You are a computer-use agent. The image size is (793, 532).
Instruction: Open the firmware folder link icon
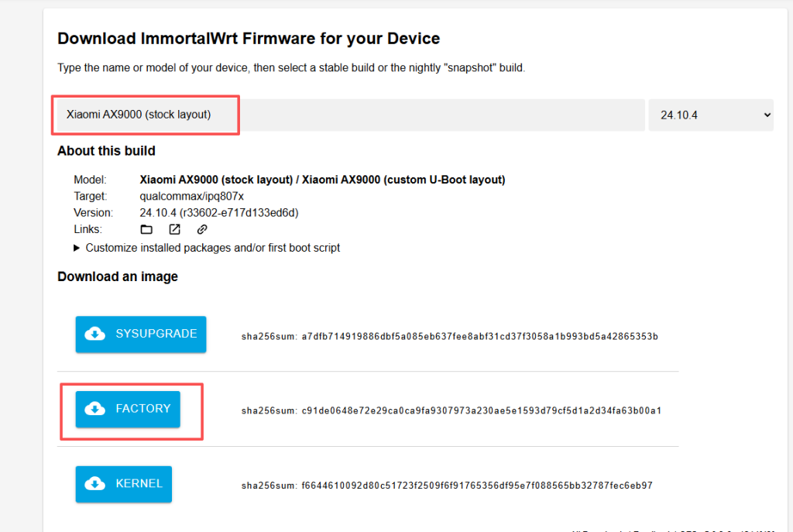coord(146,229)
